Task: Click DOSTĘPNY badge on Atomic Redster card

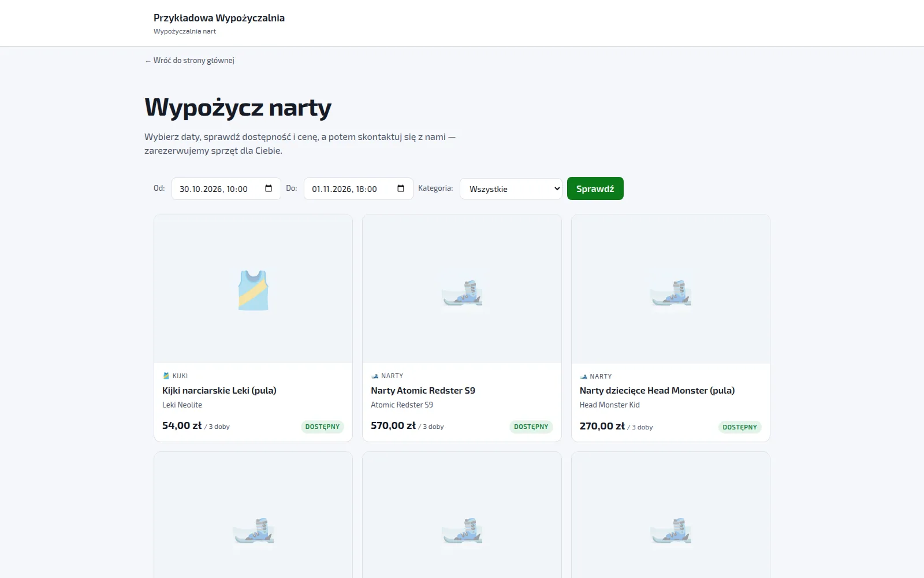Action: pos(531,427)
